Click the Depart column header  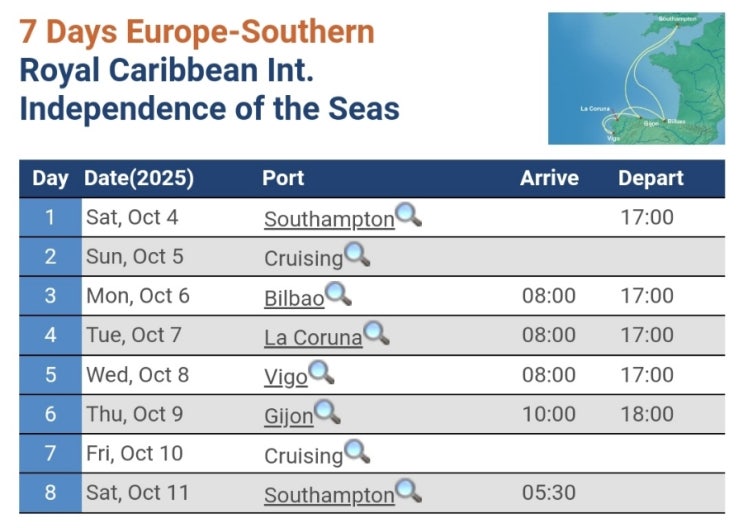point(651,179)
